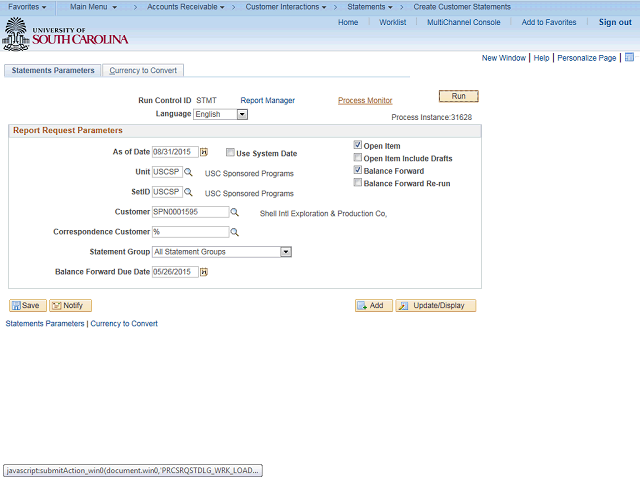The height and width of the screenshot is (480, 640).
Task: Click lookup magnifier for Correspondence Customer
Action: [x=234, y=232]
